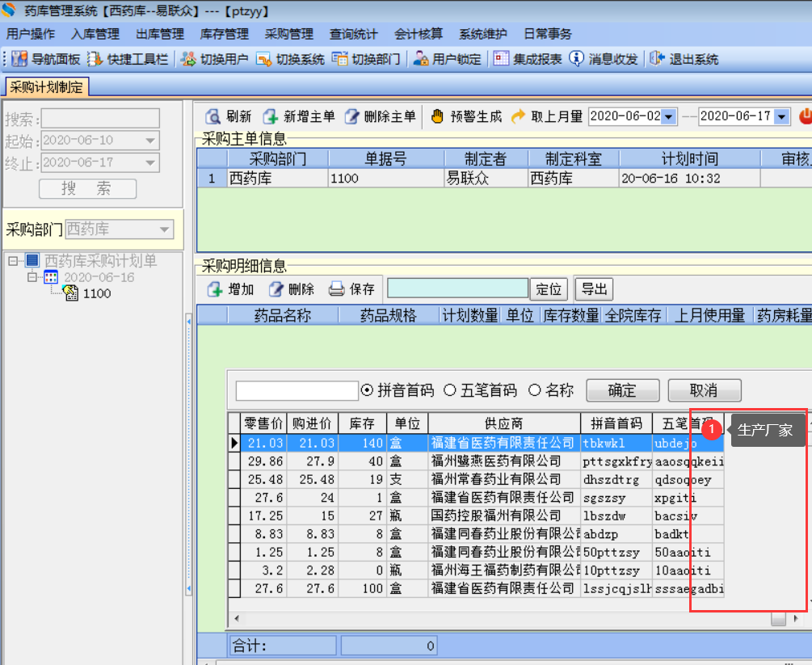
Task: Click the 刷新 refresh icon
Action: [212, 116]
